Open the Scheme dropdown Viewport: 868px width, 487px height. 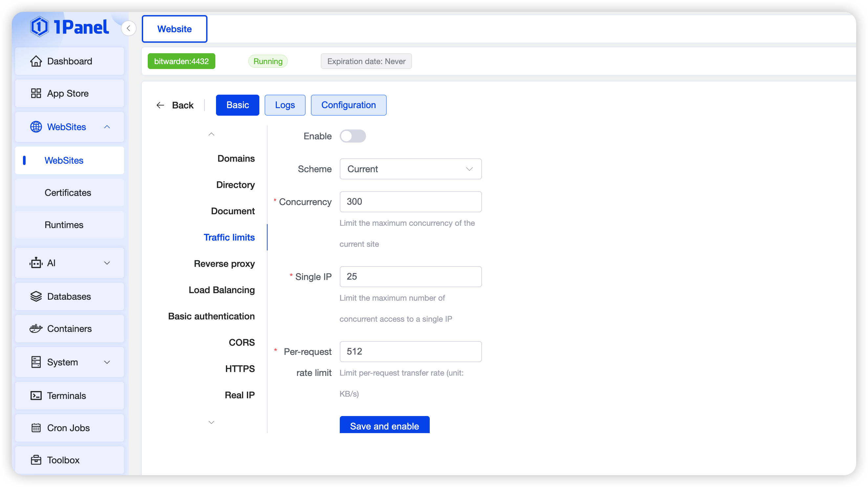click(410, 169)
